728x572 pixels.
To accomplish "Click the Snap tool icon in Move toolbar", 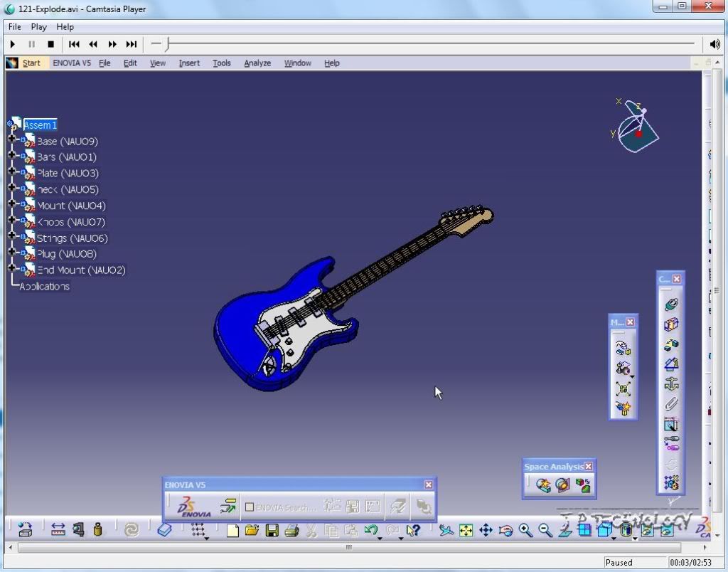I will click(623, 369).
